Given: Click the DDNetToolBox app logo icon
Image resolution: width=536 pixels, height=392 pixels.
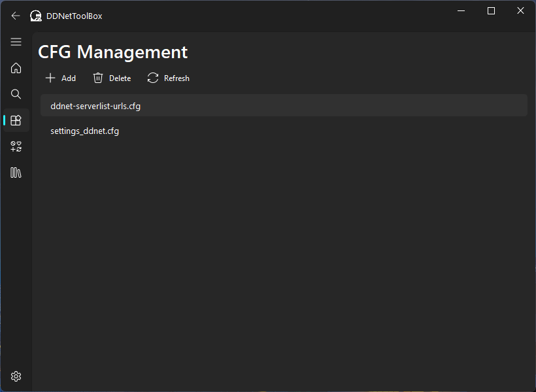Looking at the screenshot, I should coord(35,16).
